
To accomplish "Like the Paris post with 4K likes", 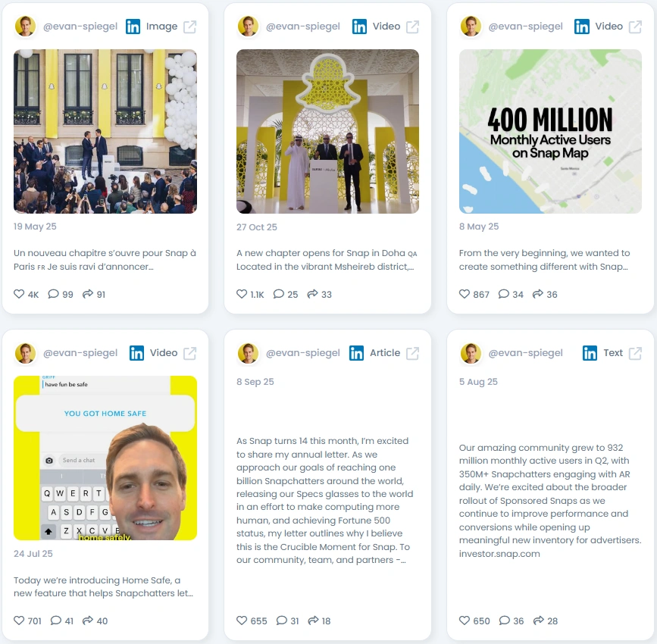I will coord(19,294).
